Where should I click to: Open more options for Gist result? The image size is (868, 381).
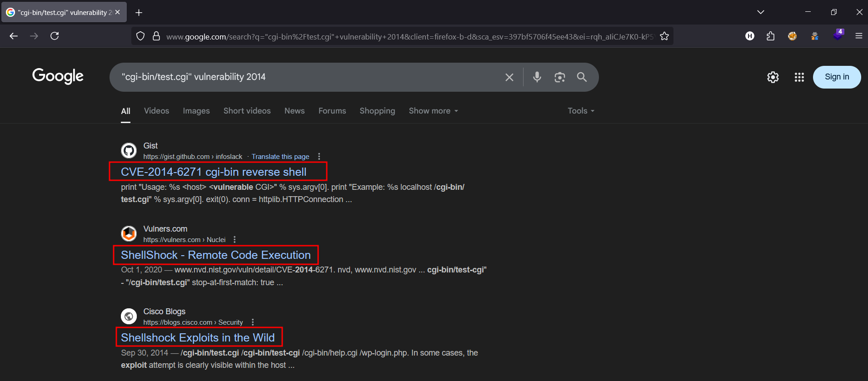tap(319, 157)
